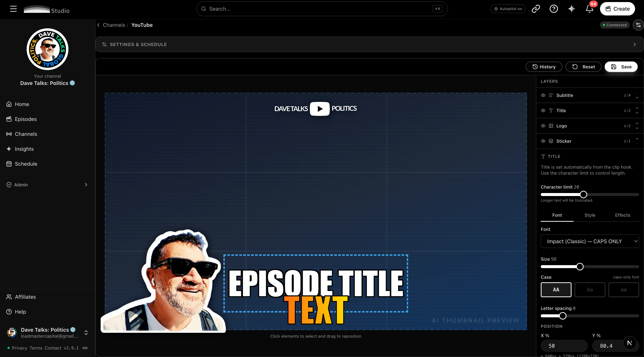Select the AA uppercase case option
This screenshot has width=644, height=357.
(556, 290)
